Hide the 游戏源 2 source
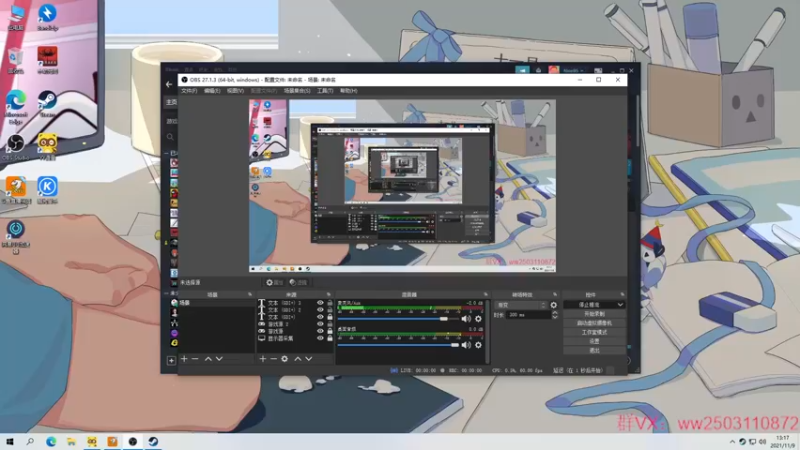Image resolution: width=800 pixels, height=450 pixels. [x=320, y=324]
